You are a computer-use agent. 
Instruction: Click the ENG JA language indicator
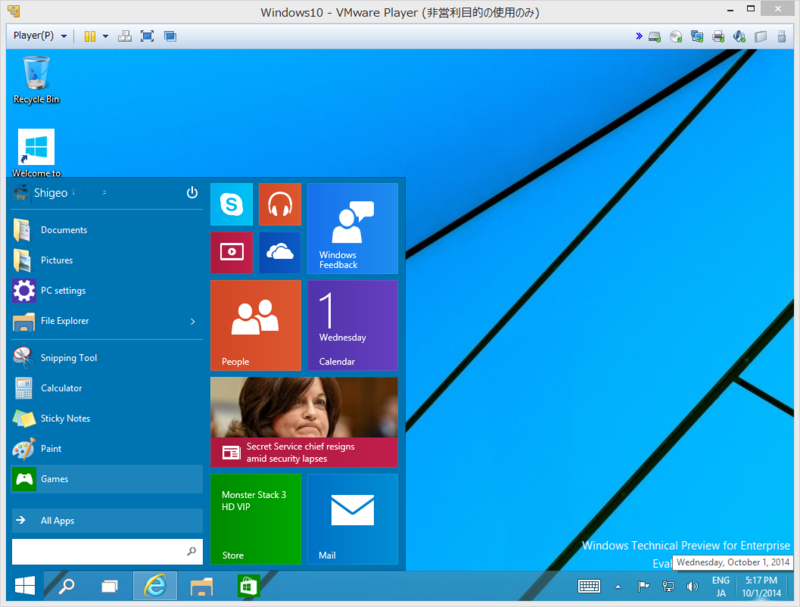point(720,587)
